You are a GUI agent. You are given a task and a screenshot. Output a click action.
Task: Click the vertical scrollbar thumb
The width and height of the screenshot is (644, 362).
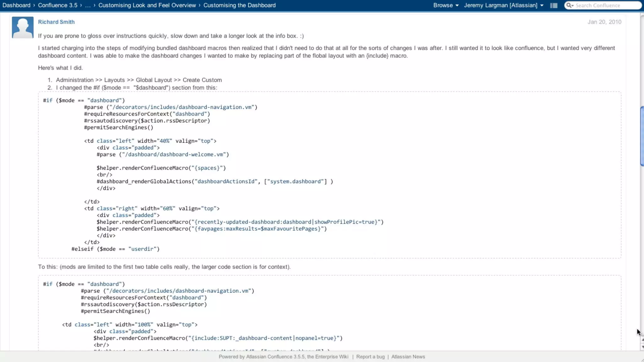coord(642,136)
